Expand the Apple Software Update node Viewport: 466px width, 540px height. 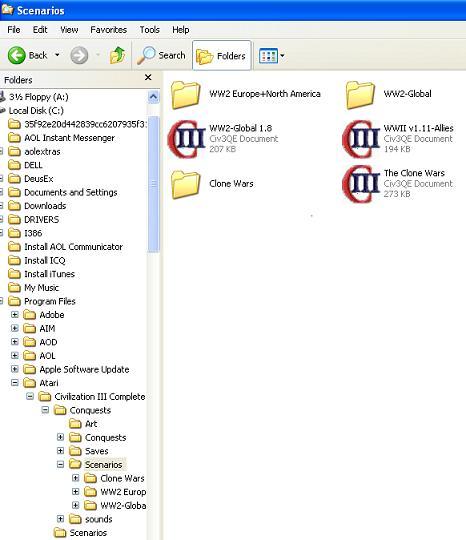point(15,369)
